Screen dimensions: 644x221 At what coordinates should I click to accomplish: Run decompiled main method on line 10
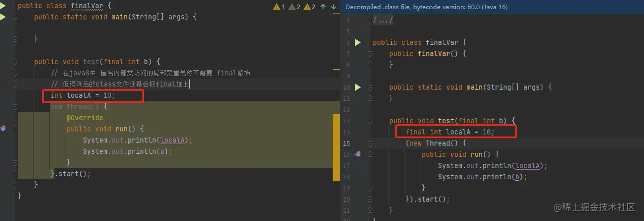358,87
